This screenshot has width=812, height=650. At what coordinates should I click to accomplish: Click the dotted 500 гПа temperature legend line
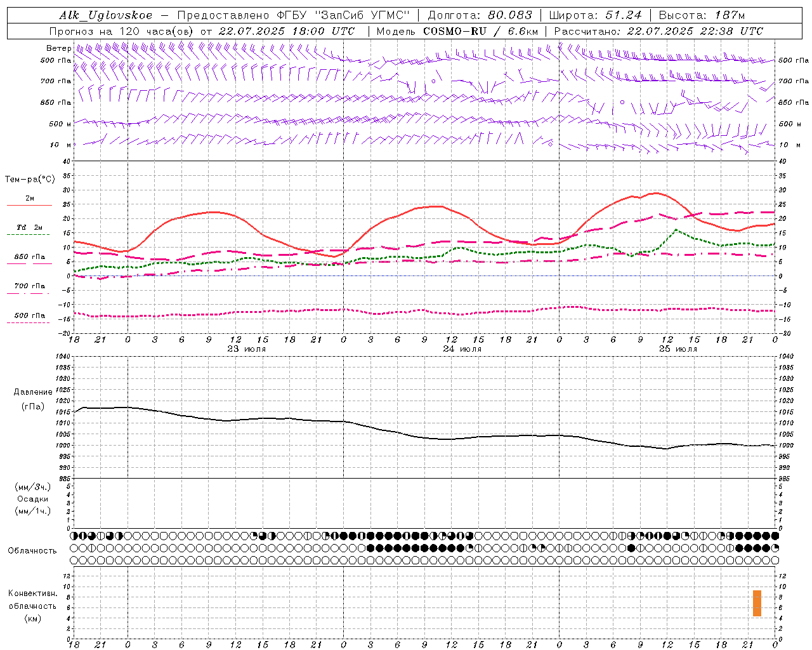tap(29, 322)
